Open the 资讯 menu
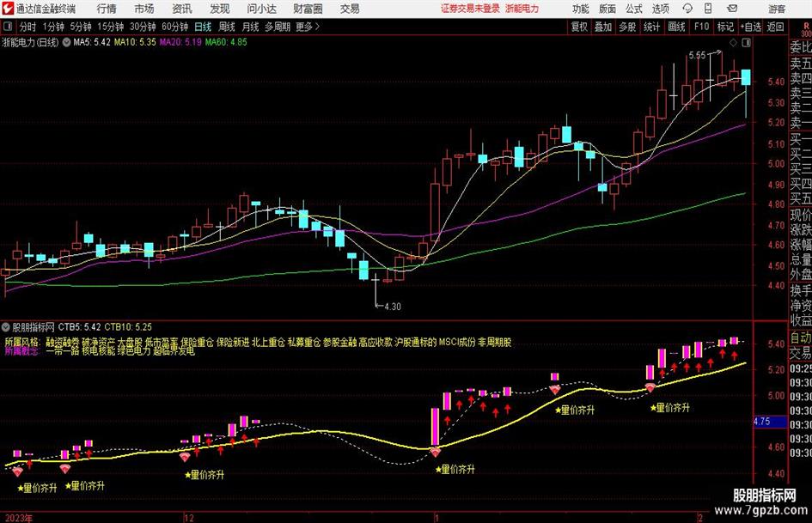The image size is (812, 523). 182,9
